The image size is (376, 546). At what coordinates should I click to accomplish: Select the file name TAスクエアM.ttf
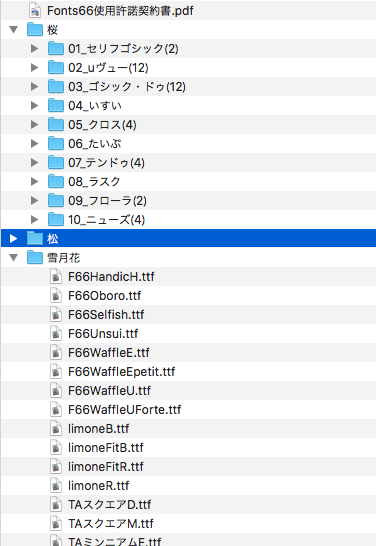(111, 523)
